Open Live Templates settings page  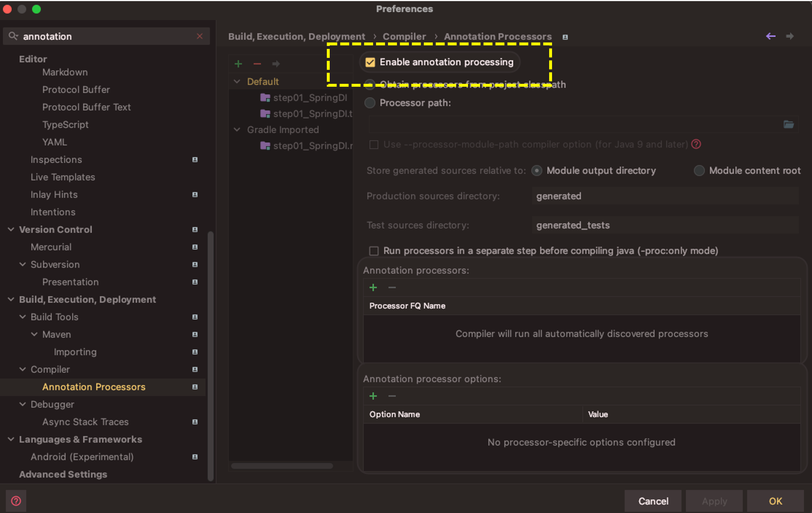(63, 177)
